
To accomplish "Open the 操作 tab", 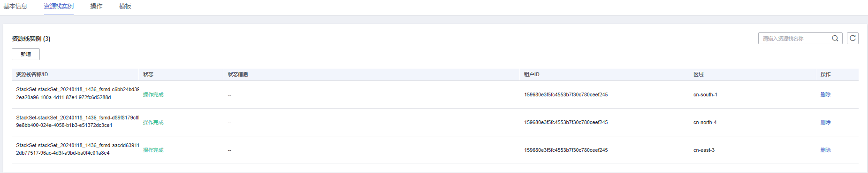I will (x=96, y=6).
